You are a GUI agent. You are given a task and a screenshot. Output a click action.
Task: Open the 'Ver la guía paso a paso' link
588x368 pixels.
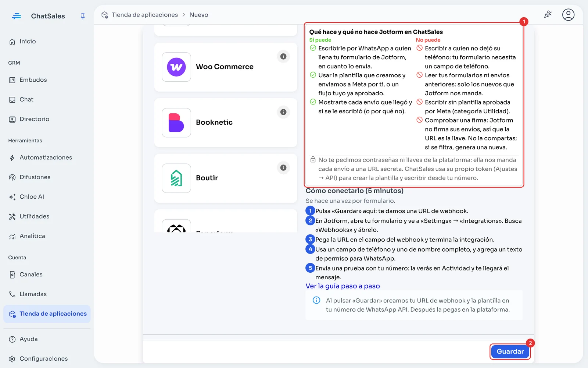pos(343,286)
